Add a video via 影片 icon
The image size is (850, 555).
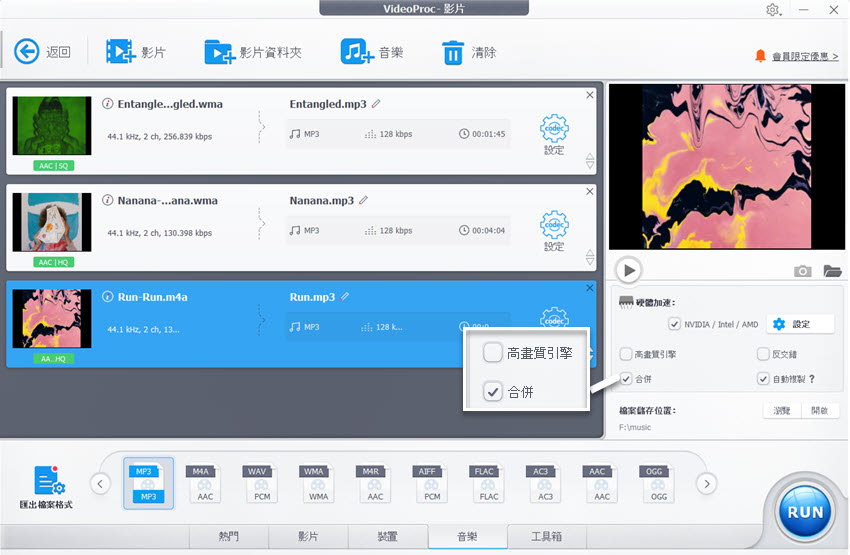coord(120,52)
